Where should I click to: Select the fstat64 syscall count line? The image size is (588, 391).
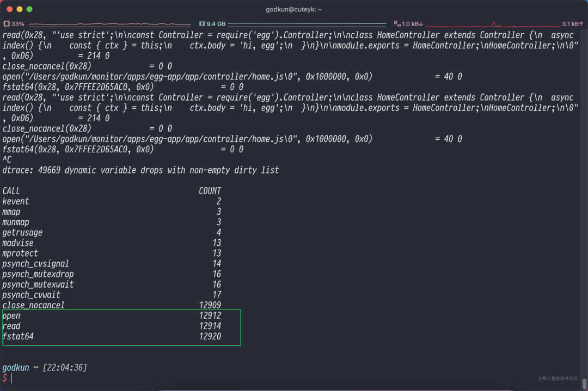[54, 336]
